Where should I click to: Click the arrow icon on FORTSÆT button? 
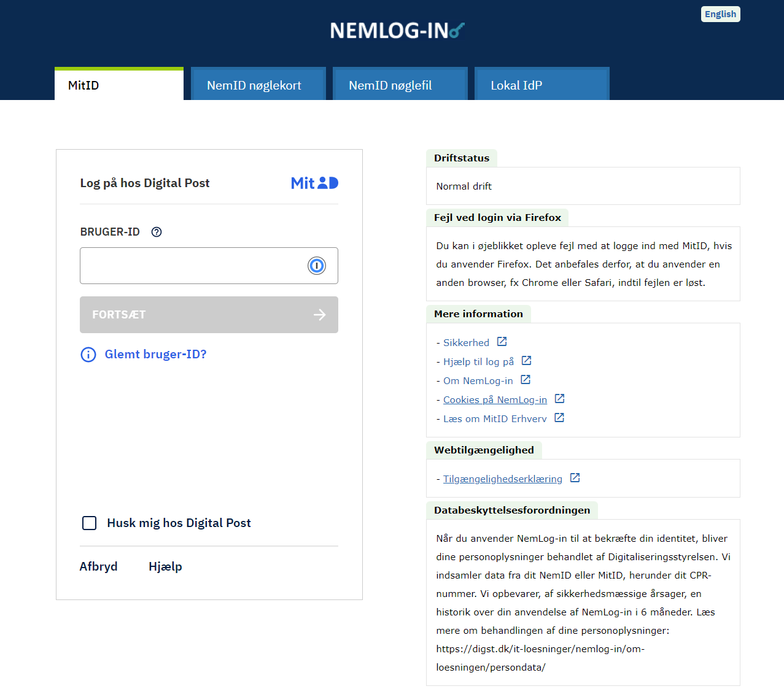point(320,315)
